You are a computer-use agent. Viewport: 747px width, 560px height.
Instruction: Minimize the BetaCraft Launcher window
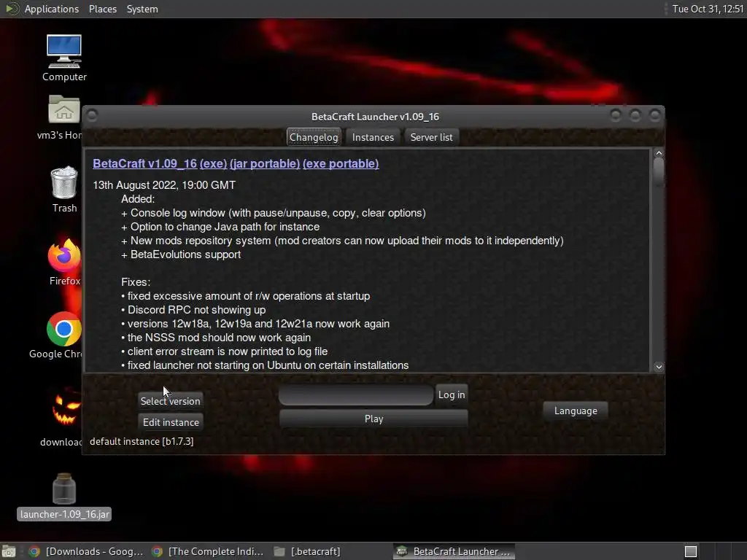[x=616, y=115]
